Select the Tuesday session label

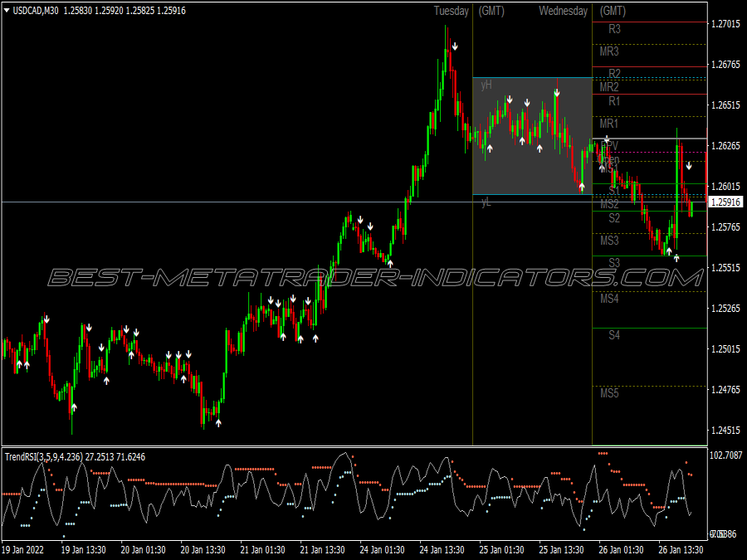click(x=452, y=11)
